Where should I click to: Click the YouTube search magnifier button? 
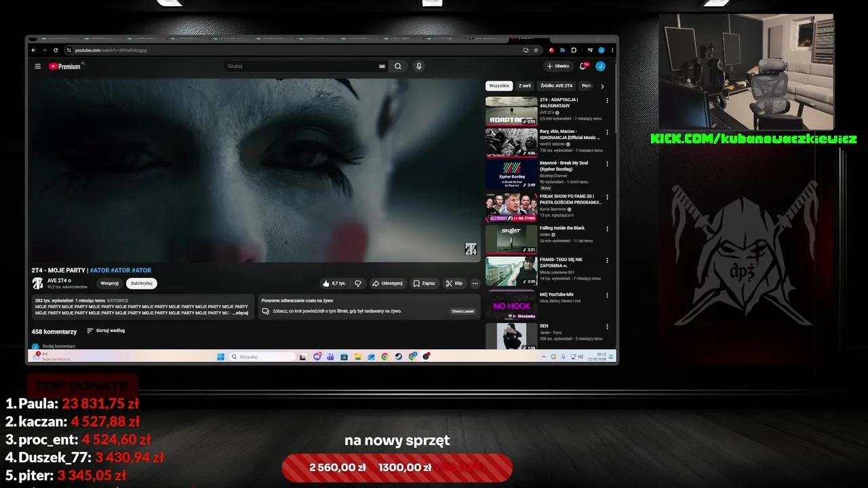(398, 66)
